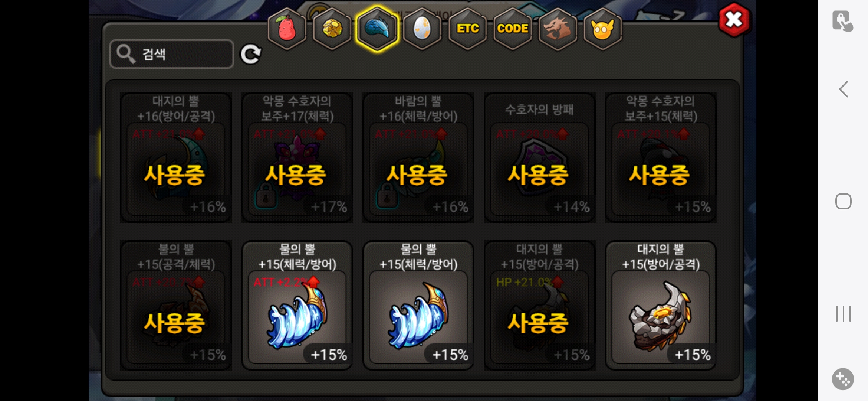Open the egg category tab
Viewport: 868px width, 401px height.
click(422, 29)
